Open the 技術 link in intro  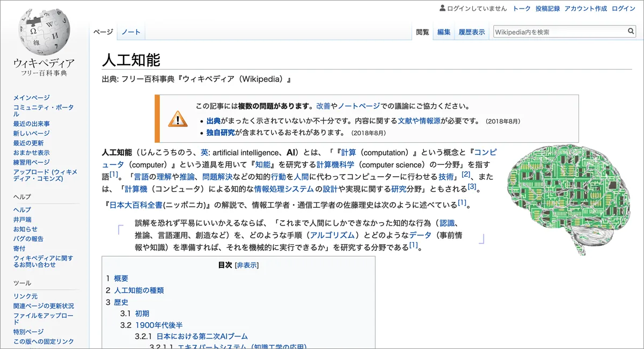[446, 176]
